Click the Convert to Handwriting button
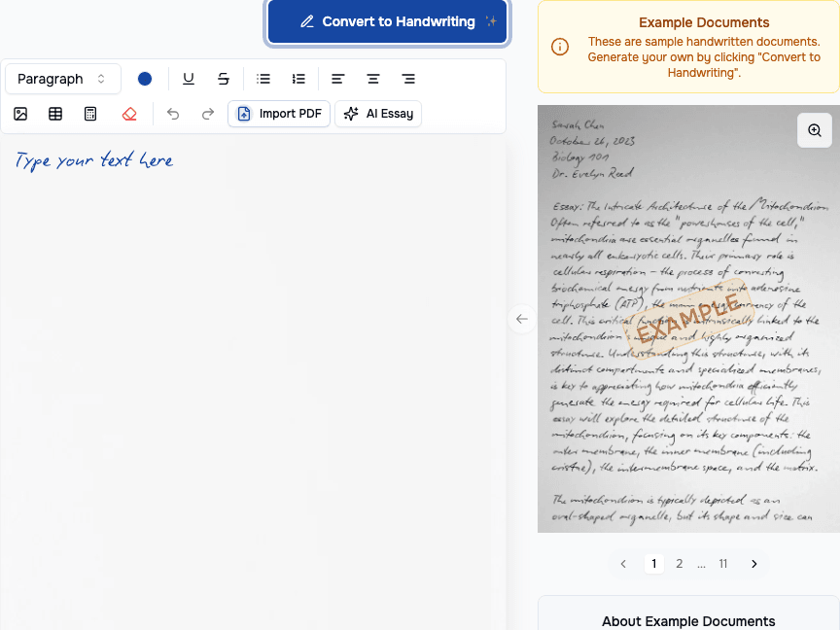This screenshot has width=840, height=630. click(387, 21)
